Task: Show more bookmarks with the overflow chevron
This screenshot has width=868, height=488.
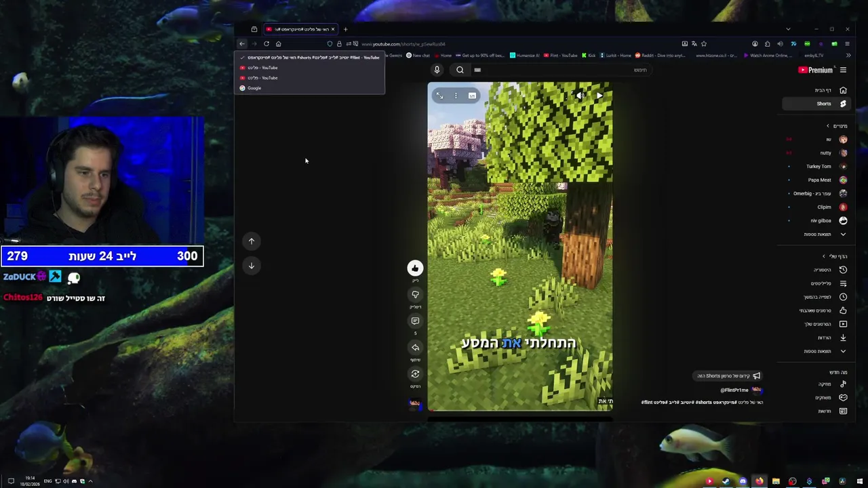Action: [847, 56]
